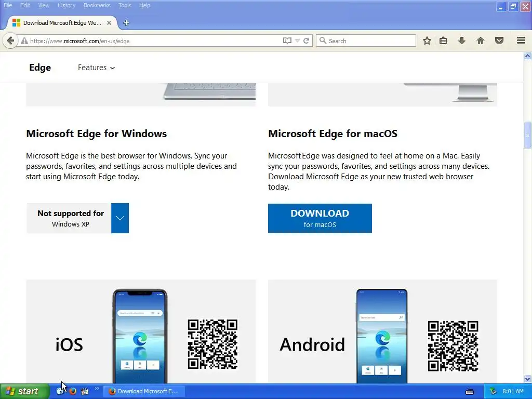Open the URL history dropdown arrow

[x=297, y=41]
